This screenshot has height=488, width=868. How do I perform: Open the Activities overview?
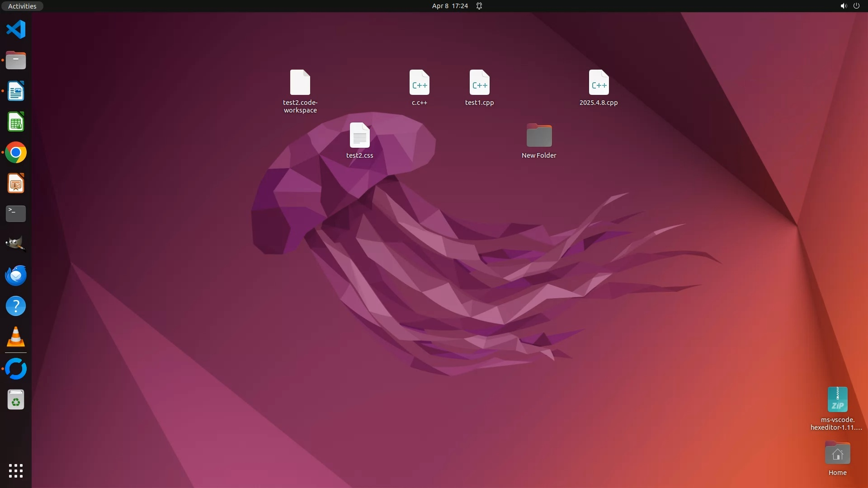(x=22, y=6)
